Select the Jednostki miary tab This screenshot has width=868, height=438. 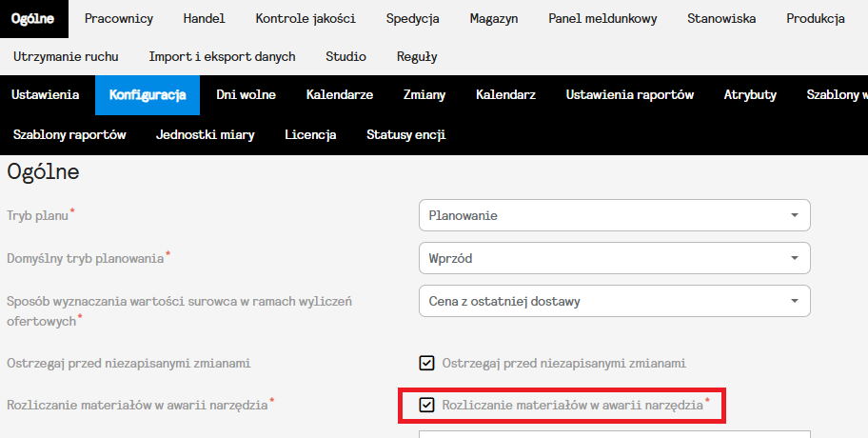pyautogui.click(x=206, y=134)
